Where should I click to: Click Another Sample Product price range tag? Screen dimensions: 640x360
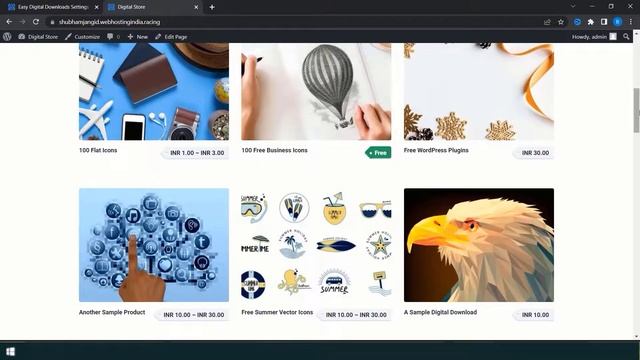[x=192, y=315]
